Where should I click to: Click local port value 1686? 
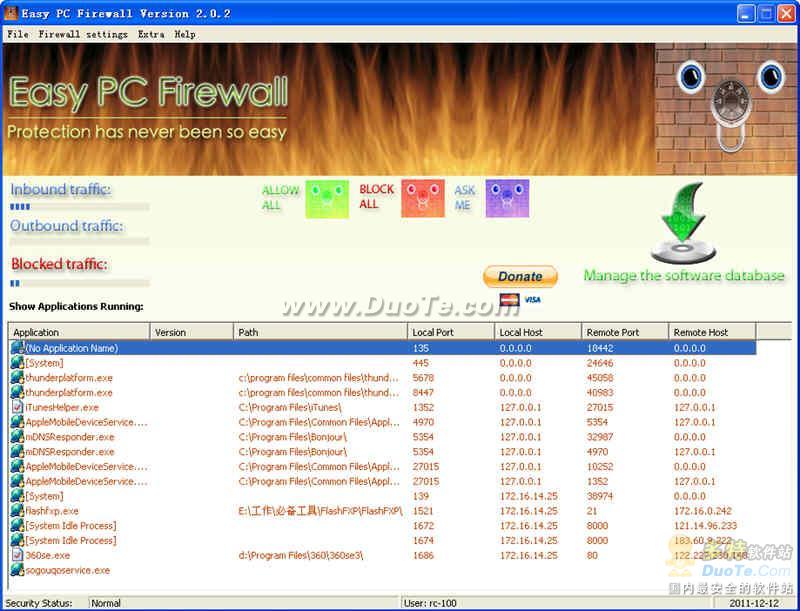[x=423, y=555]
